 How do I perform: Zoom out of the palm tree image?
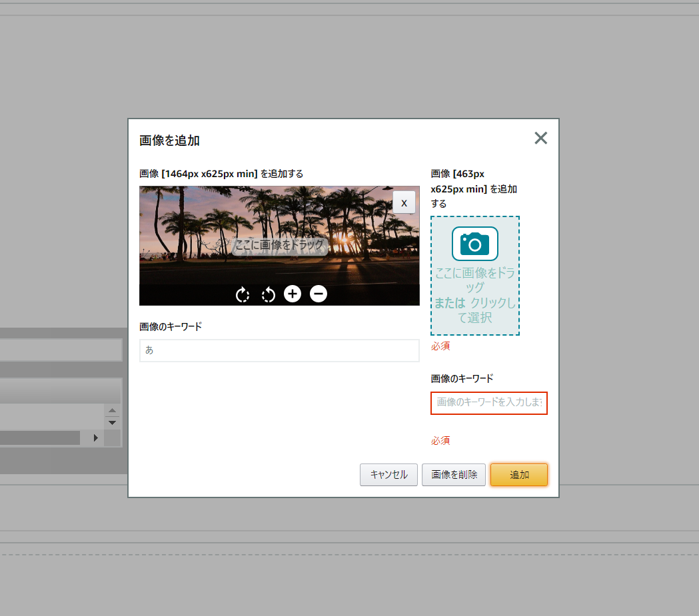[x=319, y=294]
